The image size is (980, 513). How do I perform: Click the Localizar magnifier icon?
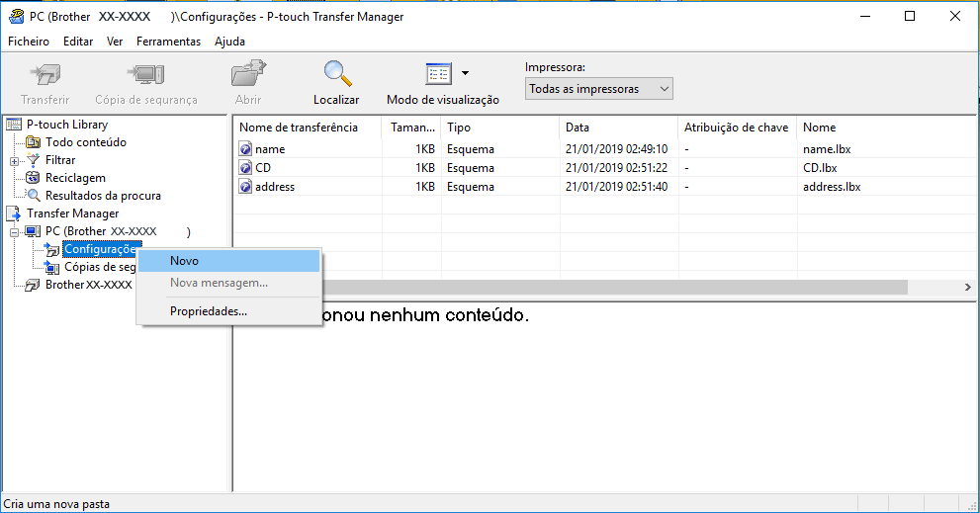point(337,74)
